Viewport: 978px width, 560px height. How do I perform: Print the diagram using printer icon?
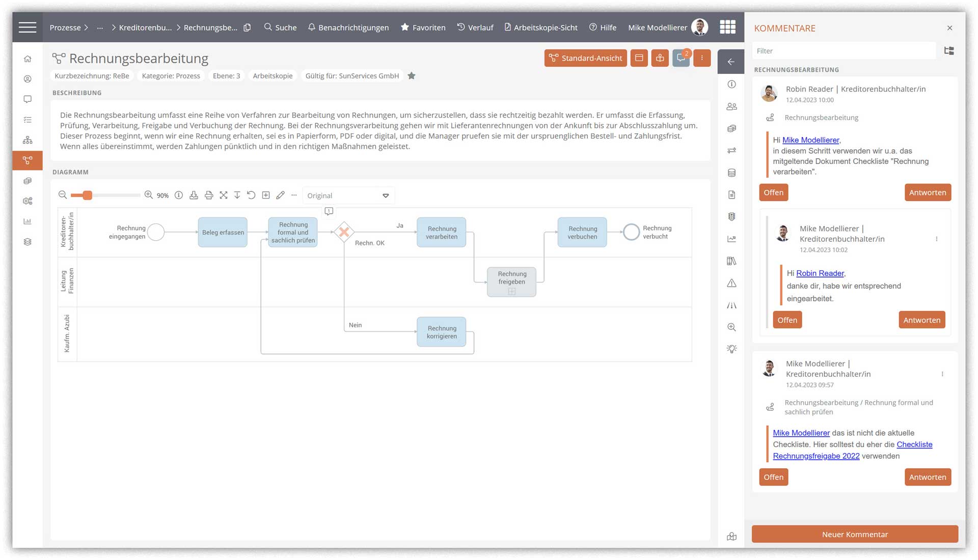coord(209,195)
